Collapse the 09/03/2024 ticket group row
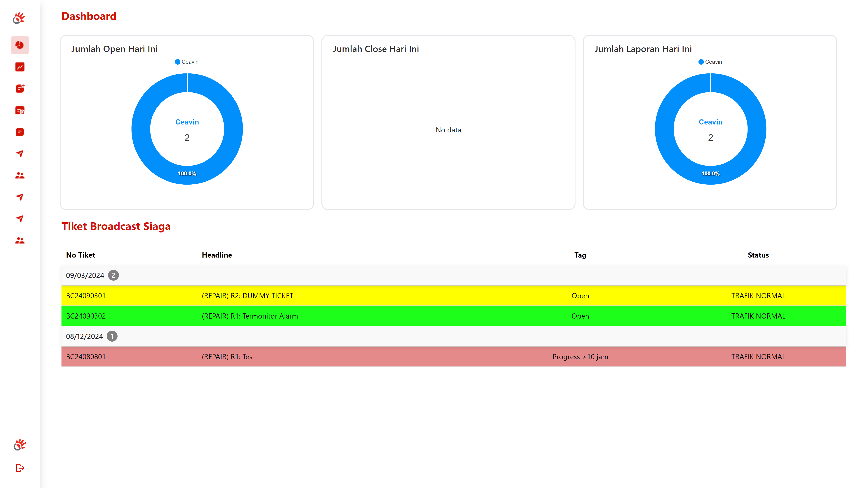This screenshot has width=868, height=488. (453, 275)
